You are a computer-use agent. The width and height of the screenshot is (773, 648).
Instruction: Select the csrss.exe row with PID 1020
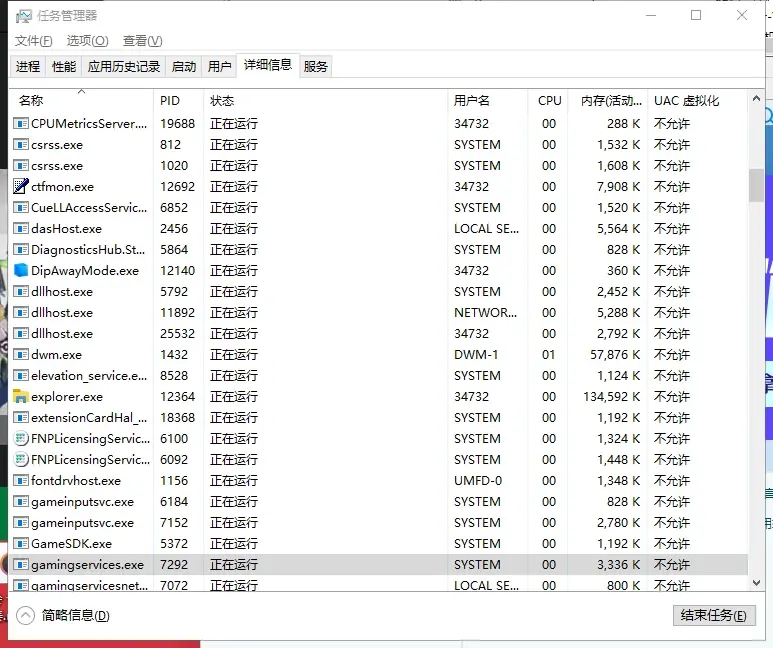click(x=378, y=166)
